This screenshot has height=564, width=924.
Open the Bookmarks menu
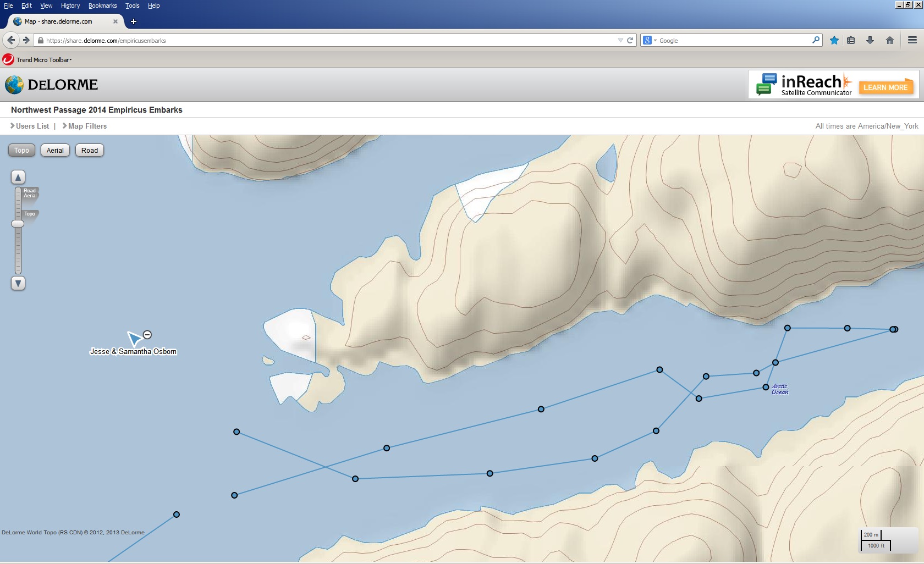click(102, 5)
